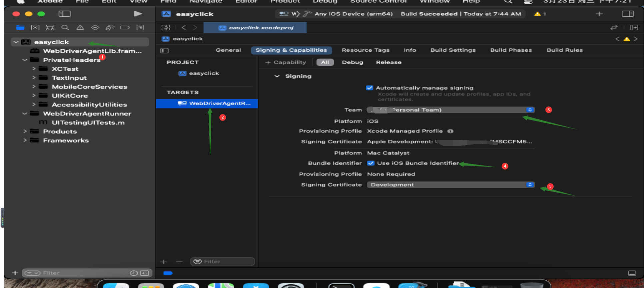Image resolution: width=644 pixels, height=288 pixels.
Task: Jump to previous issue chevron
Action: coord(618,39)
